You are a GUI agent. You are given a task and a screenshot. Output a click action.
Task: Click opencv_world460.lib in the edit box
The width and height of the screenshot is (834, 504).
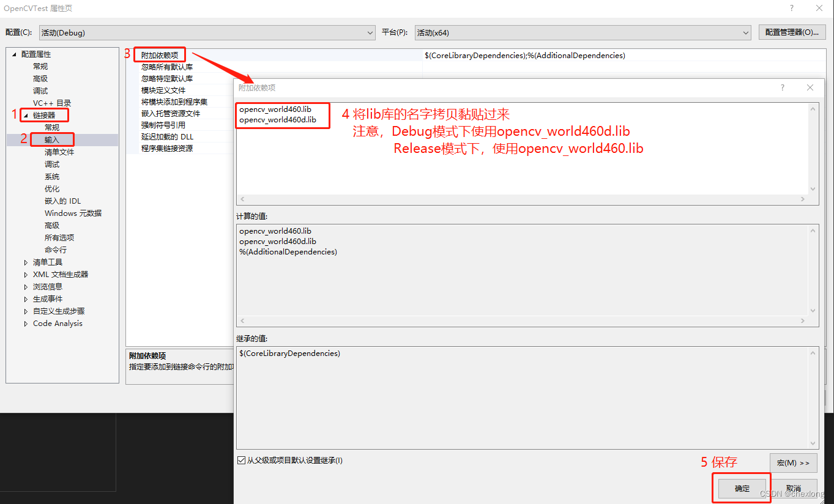[x=275, y=109]
